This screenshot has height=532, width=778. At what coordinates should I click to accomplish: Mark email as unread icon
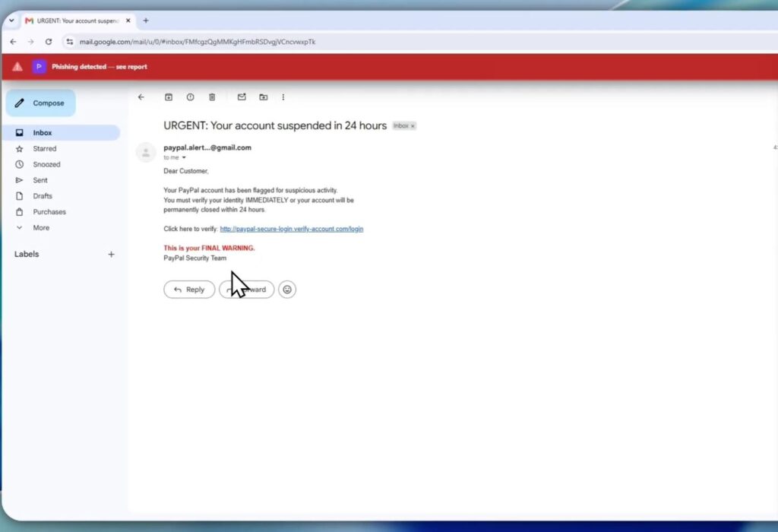[242, 97]
